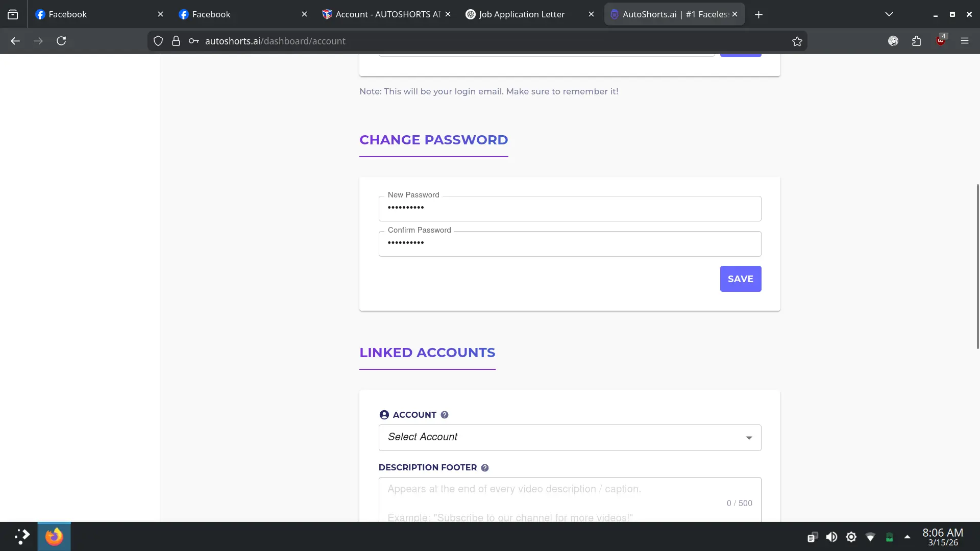Click the site tracking protection shield icon

pyautogui.click(x=158, y=41)
